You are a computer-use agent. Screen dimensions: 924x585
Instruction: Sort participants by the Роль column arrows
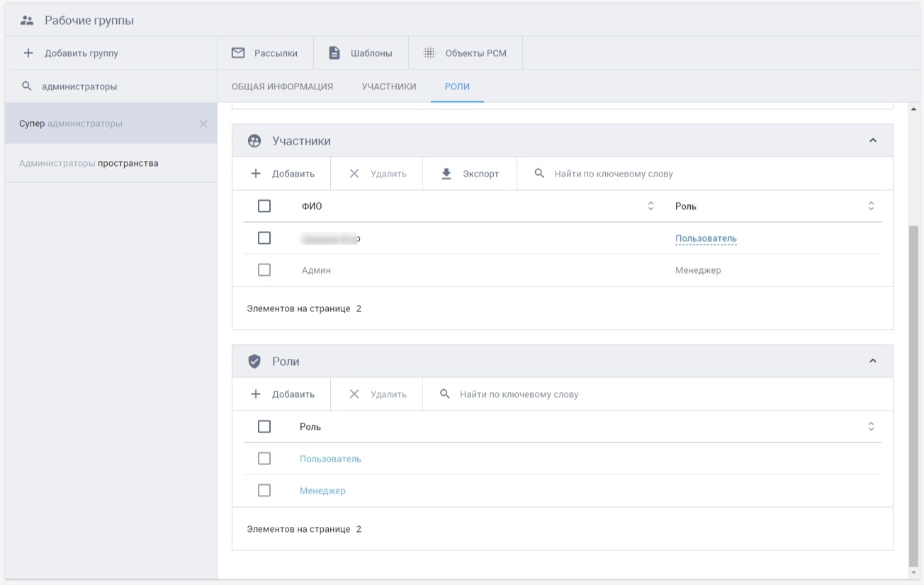pyautogui.click(x=871, y=206)
